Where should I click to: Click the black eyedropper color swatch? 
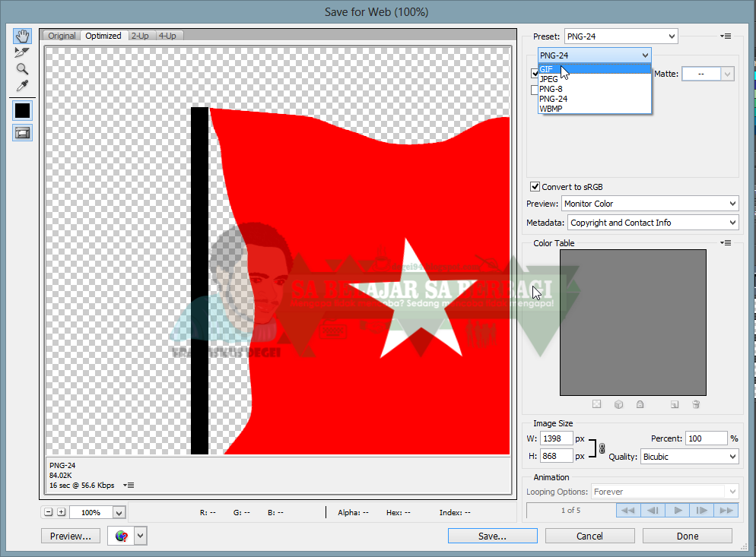point(22,110)
